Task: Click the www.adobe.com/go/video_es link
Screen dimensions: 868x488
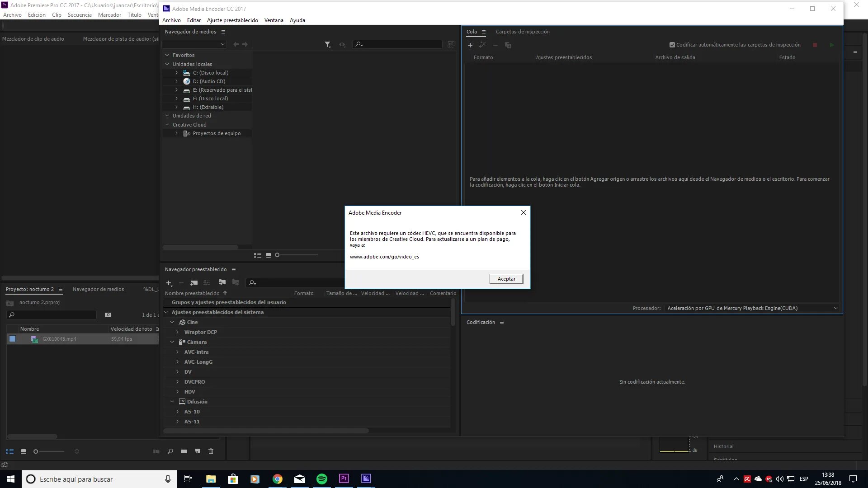Action: tap(384, 257)
